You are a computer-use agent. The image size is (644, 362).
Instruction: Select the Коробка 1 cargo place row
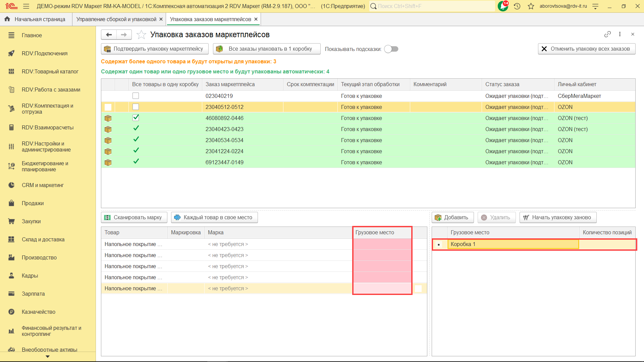[x=513, y=244]
